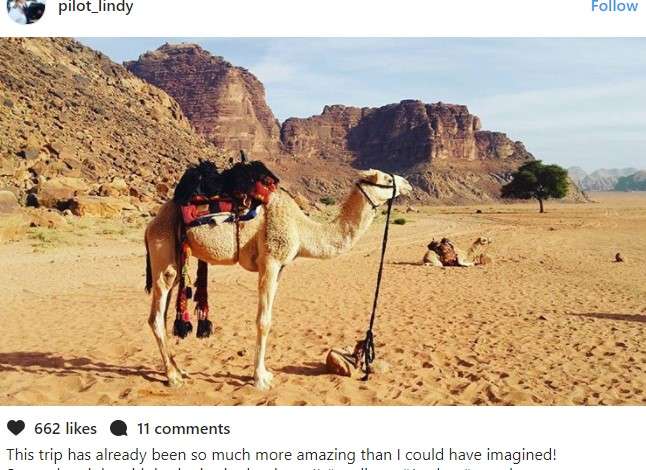Screen dimensions: 646x470
Task: View the 662 likes list
Action: tap(65, 429)
